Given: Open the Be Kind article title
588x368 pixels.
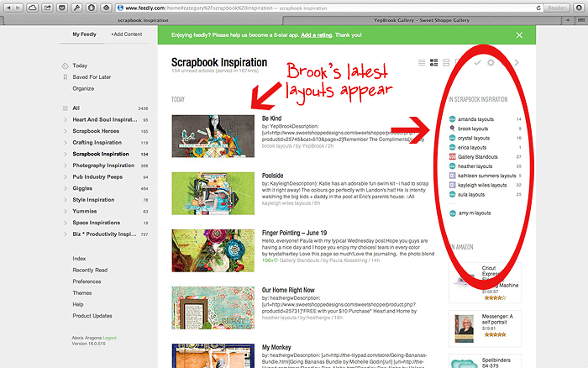Looking at the screenshot, I should (x=271, y=118).
